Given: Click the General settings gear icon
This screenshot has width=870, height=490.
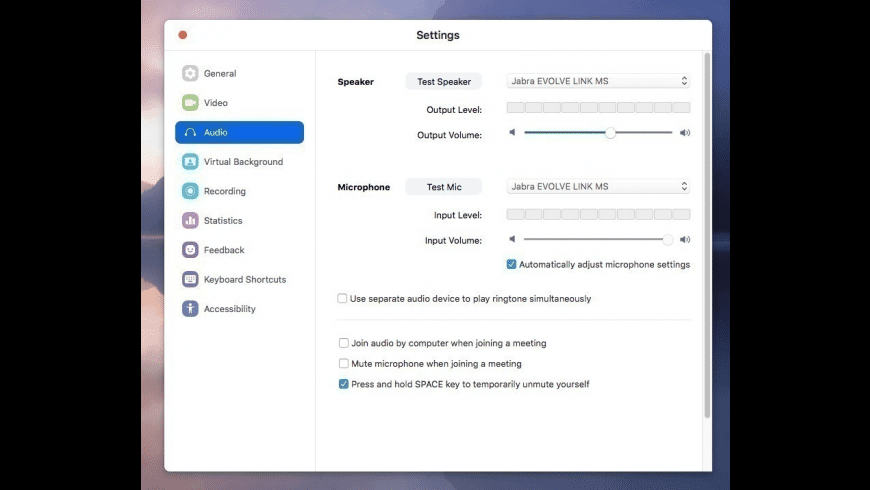Looking at the screenshot, I should pos(190,73).
